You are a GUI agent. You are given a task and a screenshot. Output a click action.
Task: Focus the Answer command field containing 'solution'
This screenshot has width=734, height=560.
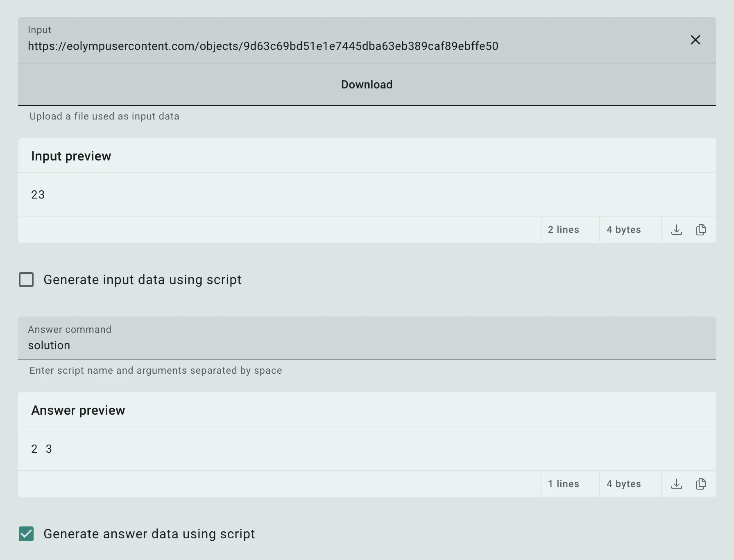[x=367, y=345]
